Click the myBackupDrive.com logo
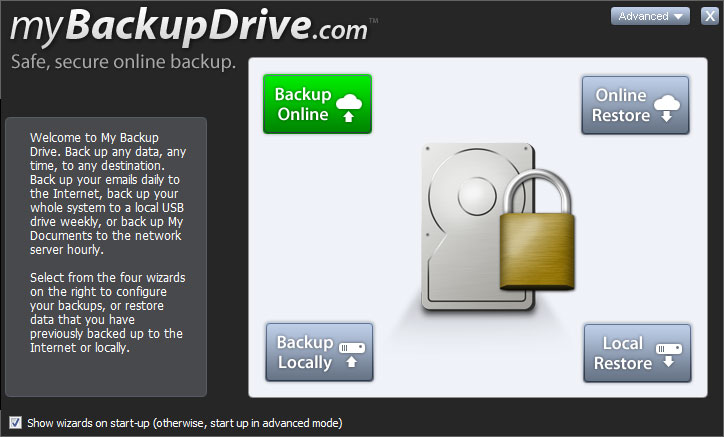 (189, 26)
